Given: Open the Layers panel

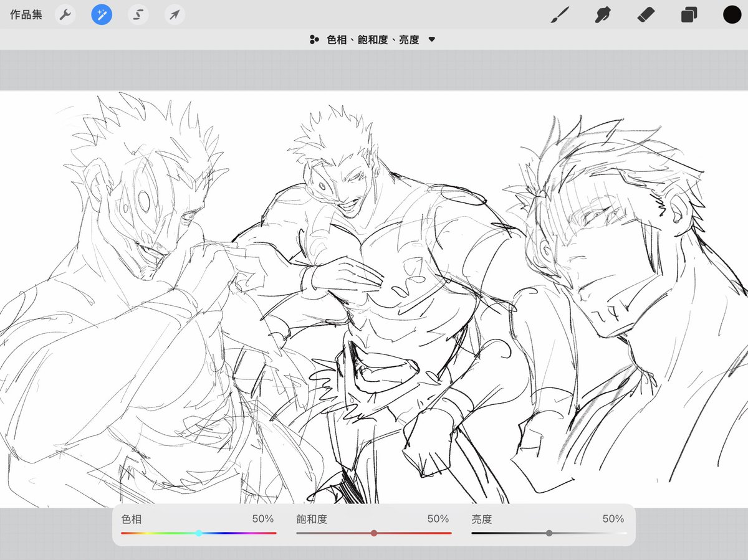Looking at the screenshot, I should (689, 15).
